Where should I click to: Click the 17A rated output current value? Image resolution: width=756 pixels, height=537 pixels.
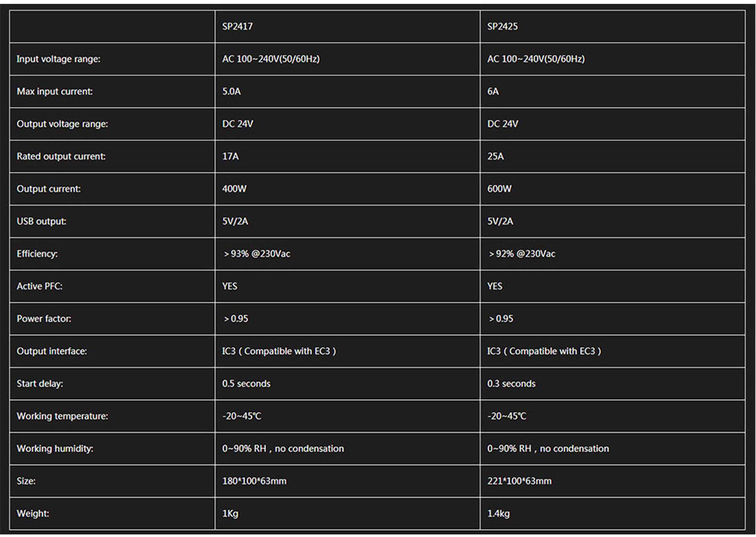[x=230, y=156]
